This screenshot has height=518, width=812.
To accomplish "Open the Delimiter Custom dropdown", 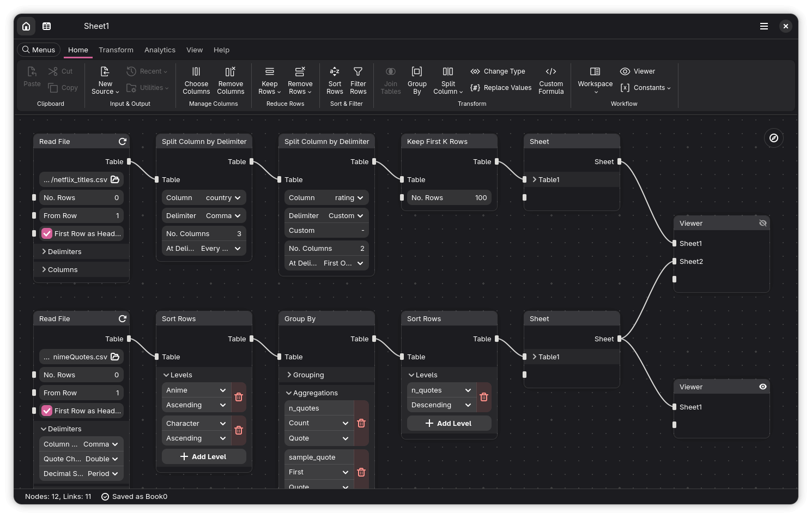I will 326,215.
